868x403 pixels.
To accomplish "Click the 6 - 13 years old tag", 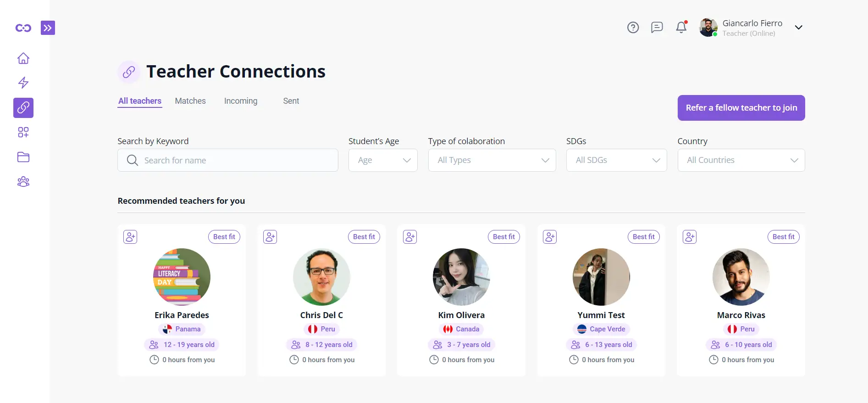I will point(601,345).
